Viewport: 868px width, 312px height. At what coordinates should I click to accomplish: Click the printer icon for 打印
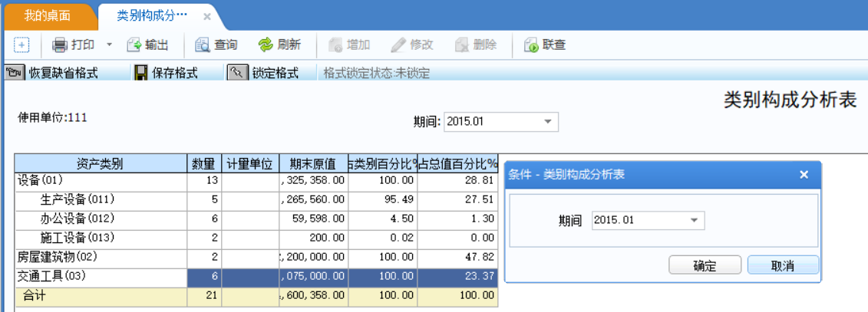click(x=59, y=45)
